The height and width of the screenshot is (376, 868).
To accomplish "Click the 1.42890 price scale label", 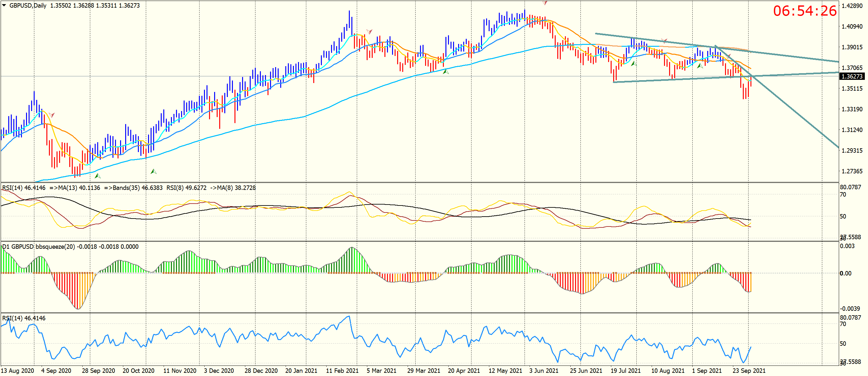I will click(x=851, y=6).
